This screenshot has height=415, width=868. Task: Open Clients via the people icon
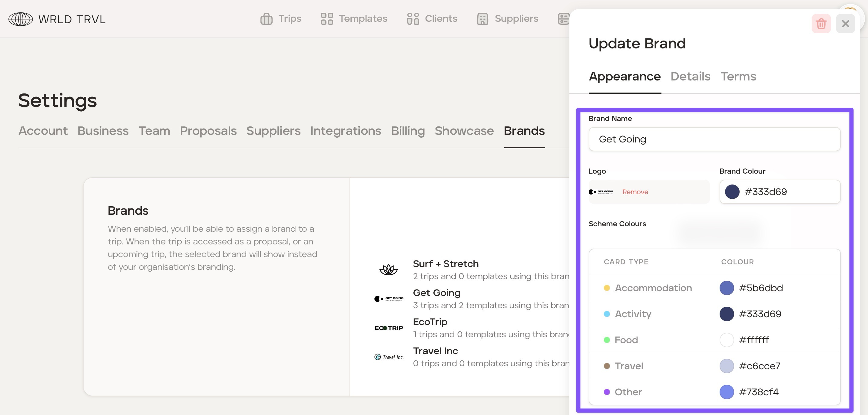click(x=412, y=19)
